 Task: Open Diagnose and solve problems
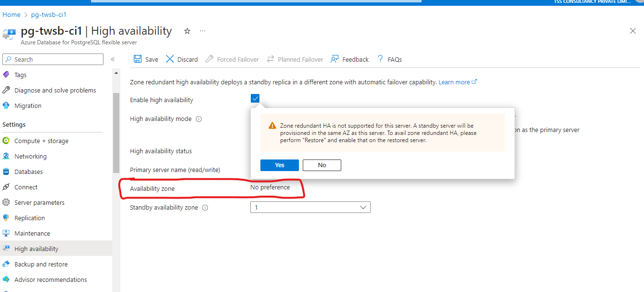(x=55, y=90)
